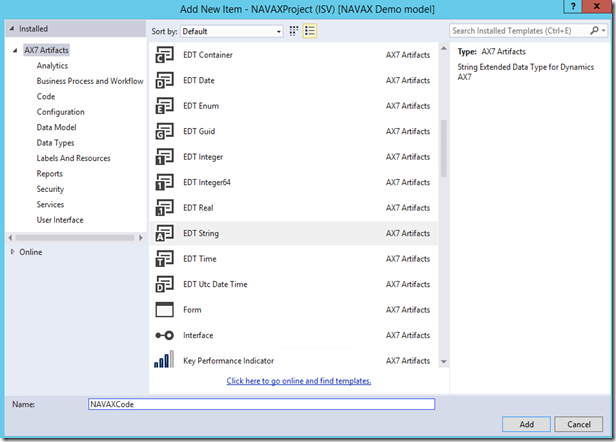The image size is (616, 442).
Task: Click the 'EDT String' template name
Action: [201, 233]
